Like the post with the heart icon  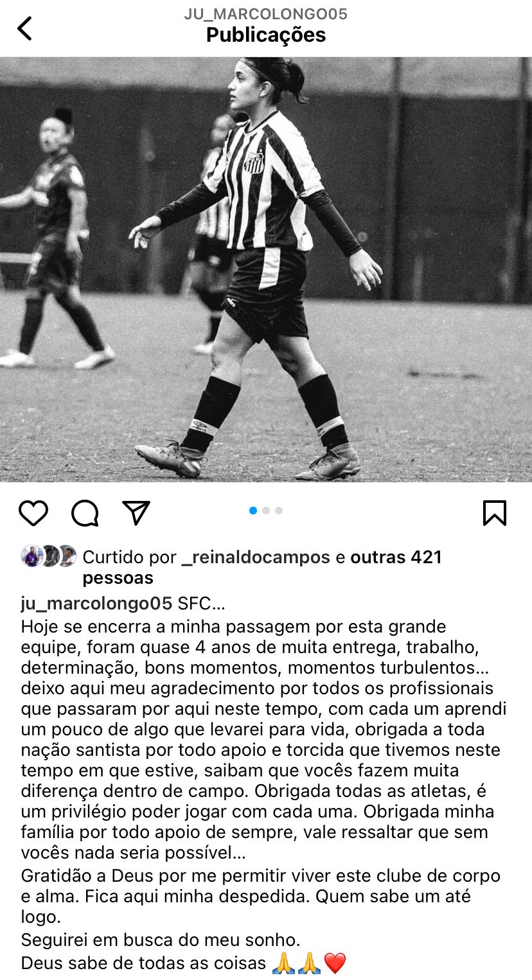pos(33,513)
